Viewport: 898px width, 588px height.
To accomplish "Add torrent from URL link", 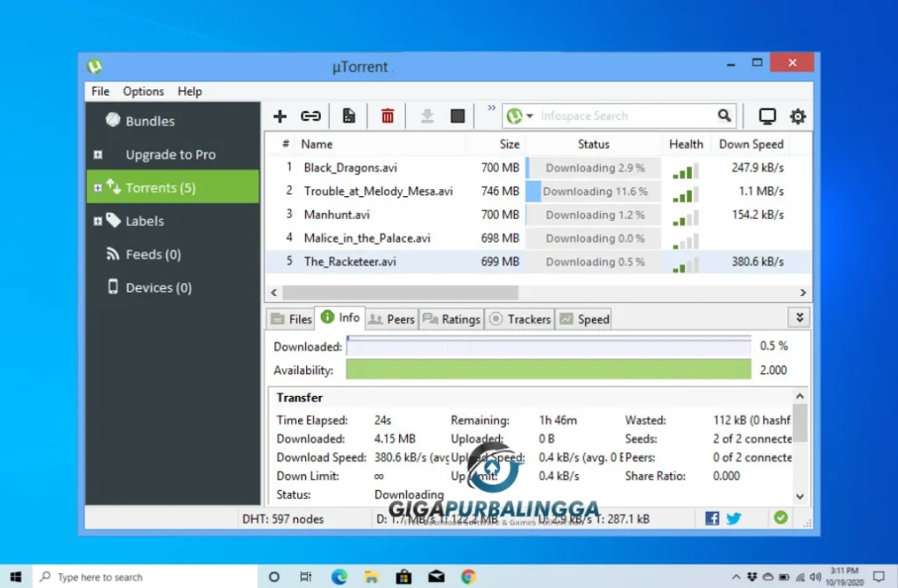I will [310, 115].
